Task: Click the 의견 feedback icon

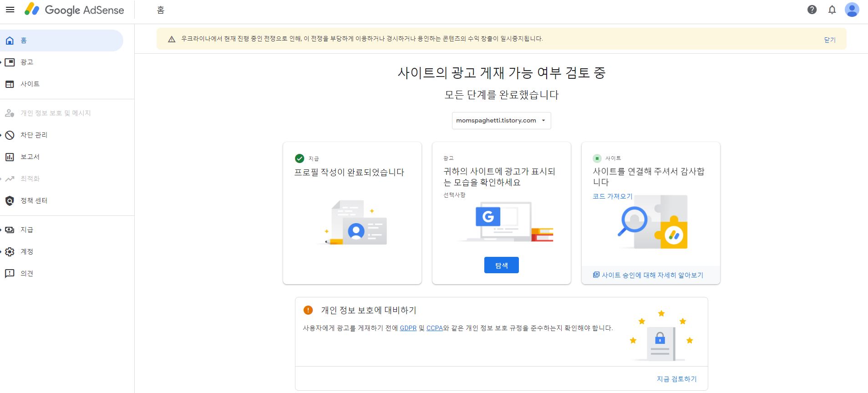Action: [x=10, y=274]
